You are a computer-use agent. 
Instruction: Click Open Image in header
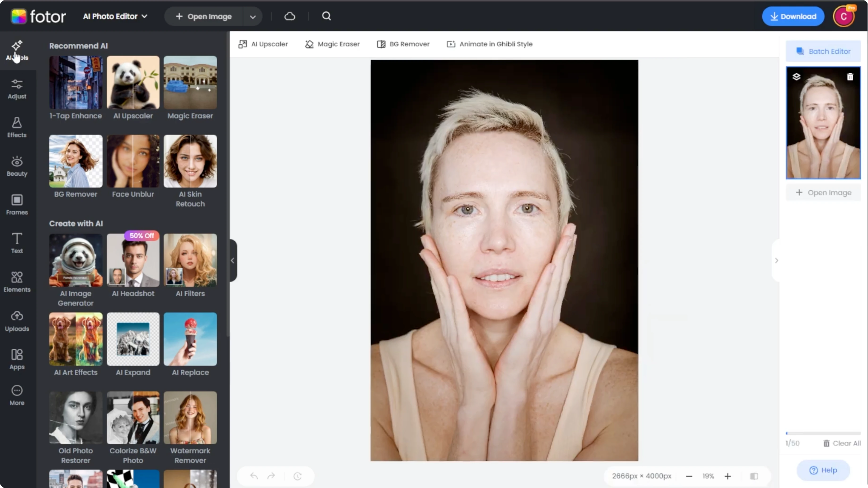point(204,16)
